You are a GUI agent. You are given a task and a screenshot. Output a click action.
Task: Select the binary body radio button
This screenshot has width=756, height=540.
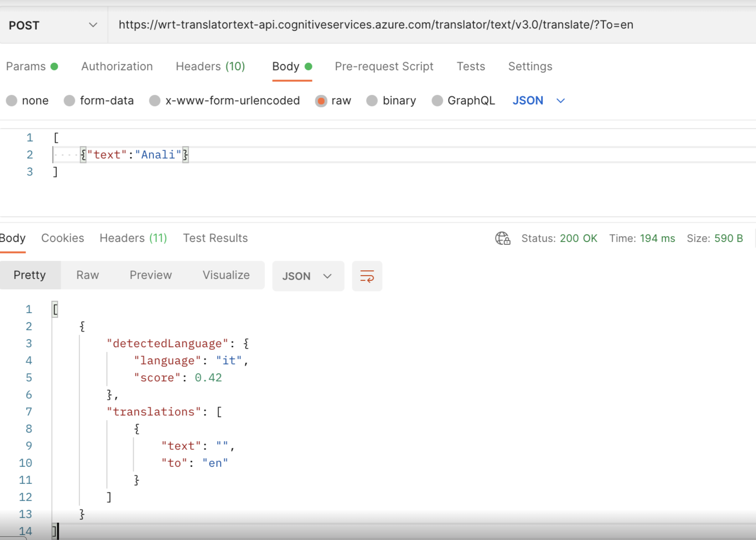pyautogui.click(x=372, y=101)
